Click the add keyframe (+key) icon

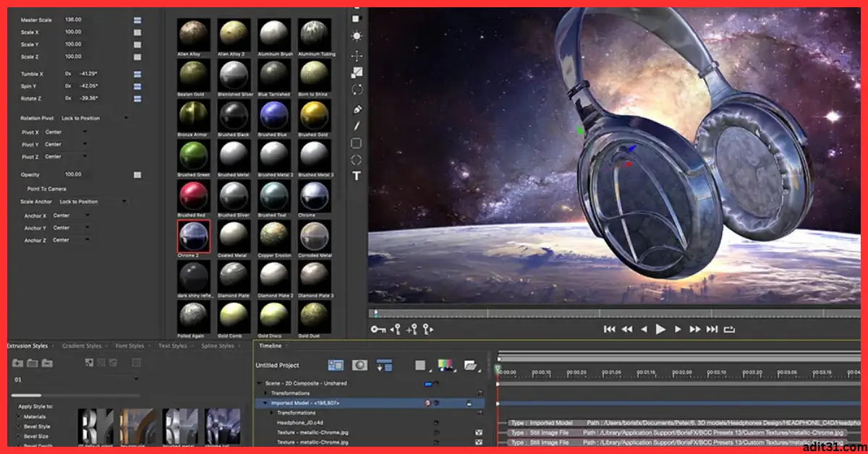pos(412,330)
